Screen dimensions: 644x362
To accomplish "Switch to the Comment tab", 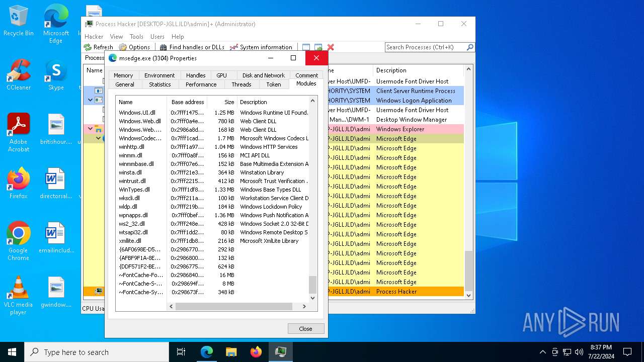I will [x=307, y=75].
